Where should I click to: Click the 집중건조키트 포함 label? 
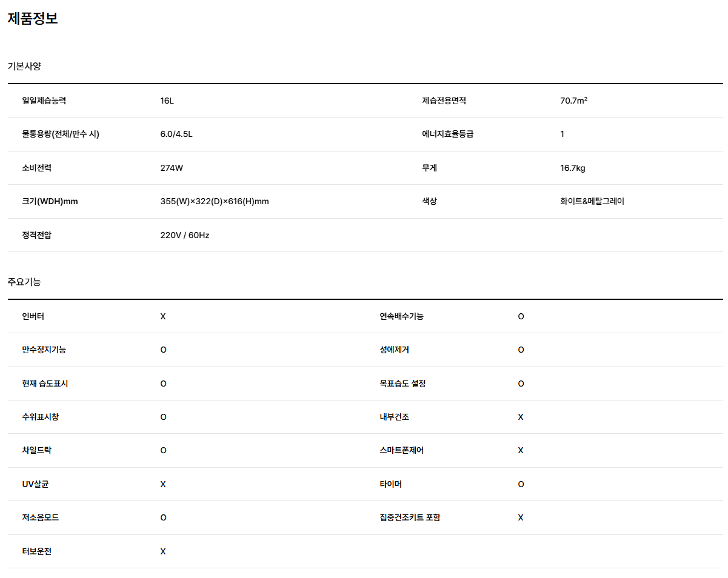410,517
